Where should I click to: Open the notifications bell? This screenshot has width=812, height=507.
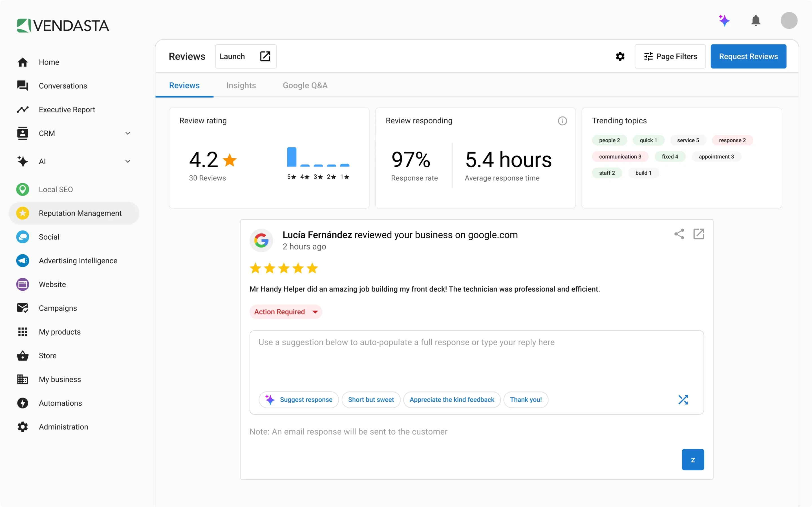point(756,21)
